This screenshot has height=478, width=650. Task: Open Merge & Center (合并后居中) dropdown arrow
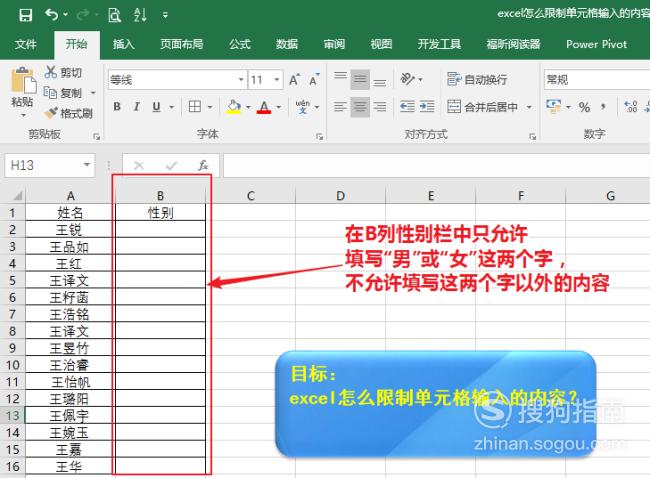pos(529,107)
